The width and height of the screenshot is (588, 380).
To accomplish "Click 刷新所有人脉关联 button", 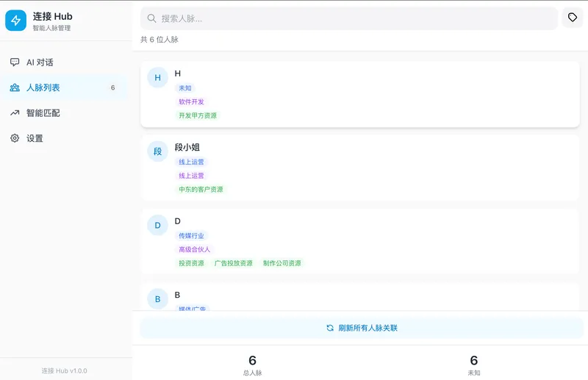I will click(x=362, y=328).
